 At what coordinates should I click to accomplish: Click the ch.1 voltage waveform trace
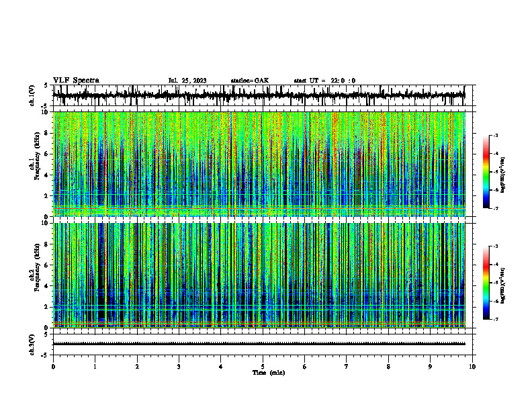click(259, 95)
